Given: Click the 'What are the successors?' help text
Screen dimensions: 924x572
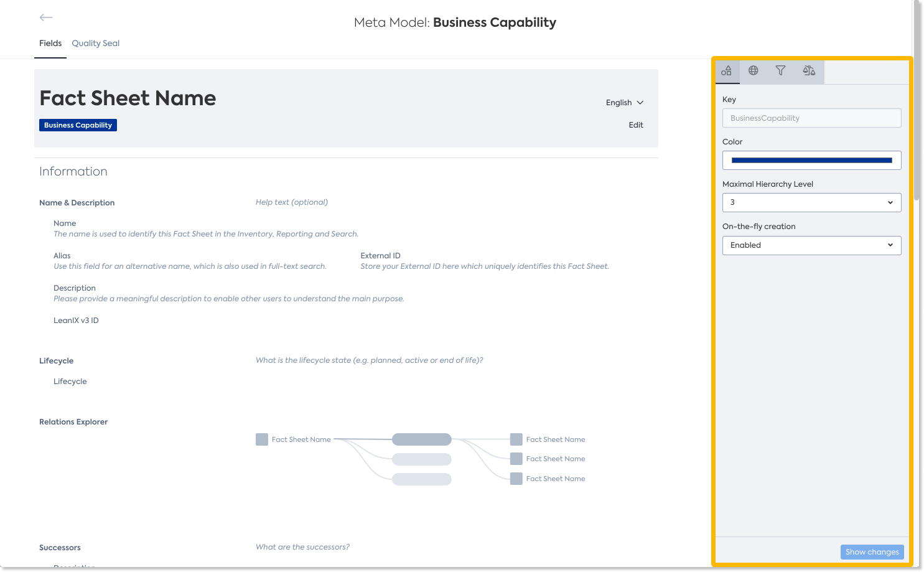Looking at the screenshot, I should coord(302,547).
